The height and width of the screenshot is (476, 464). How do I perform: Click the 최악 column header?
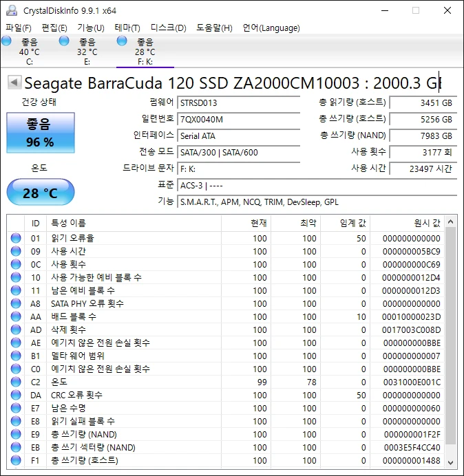[295, 223]
